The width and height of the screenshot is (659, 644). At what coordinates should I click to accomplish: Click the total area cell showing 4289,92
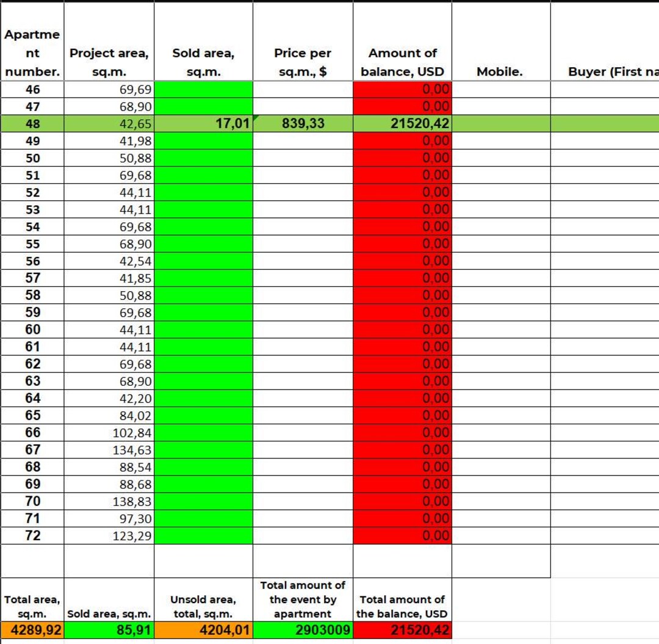[x=32, y=630]
